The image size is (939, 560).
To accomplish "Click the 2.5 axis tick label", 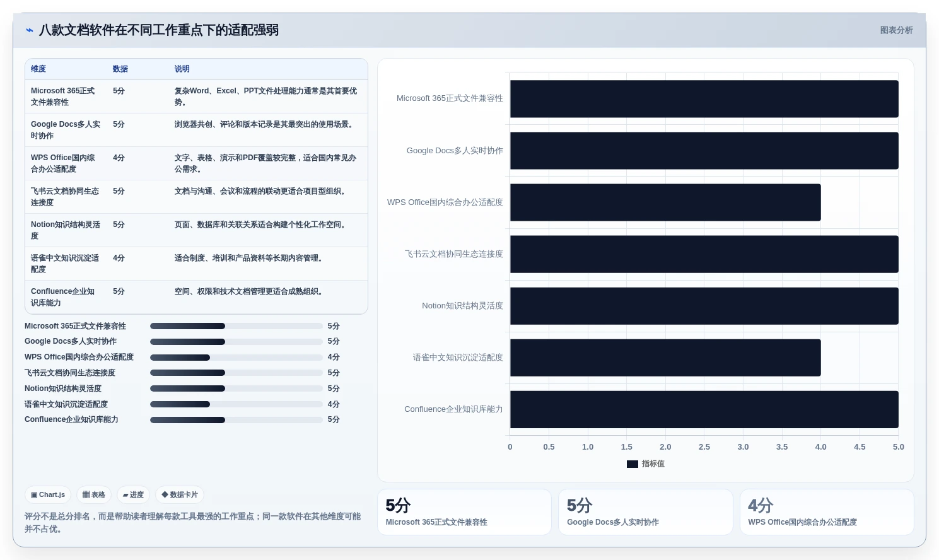I will [704, 447].
